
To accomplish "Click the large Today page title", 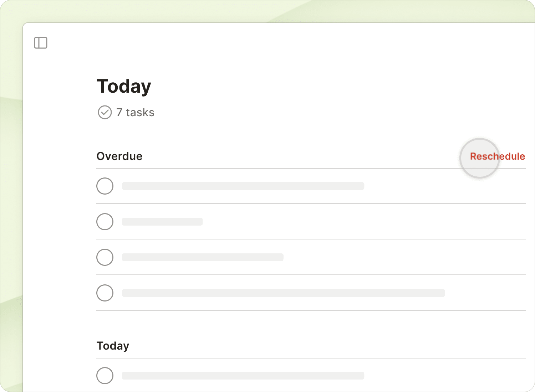I will click(124, 86).
